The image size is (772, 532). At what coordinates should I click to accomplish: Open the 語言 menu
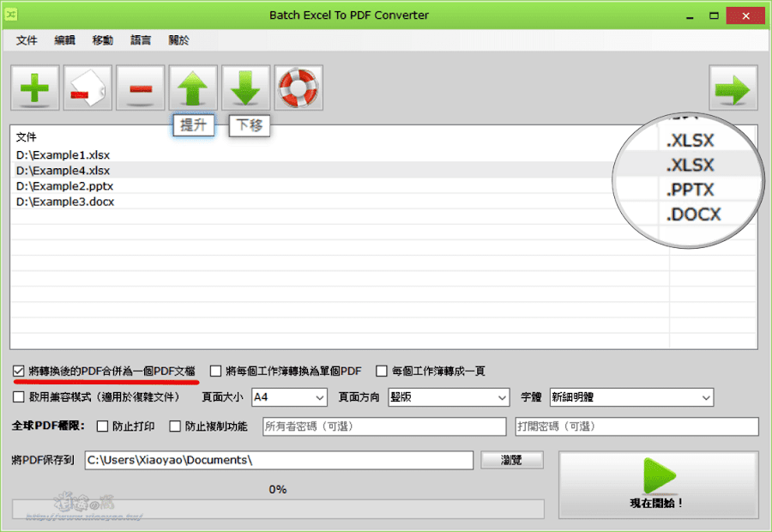coord(141,40)
